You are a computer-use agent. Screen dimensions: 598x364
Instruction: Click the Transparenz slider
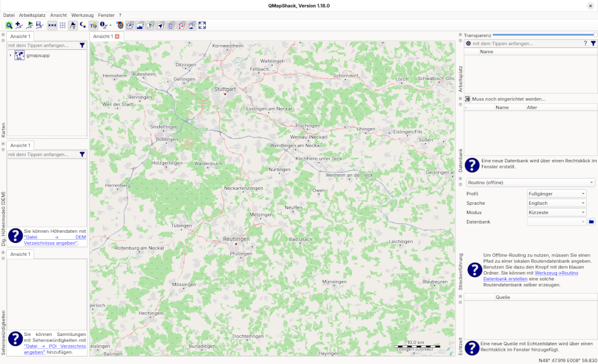[x=544, y=35]
